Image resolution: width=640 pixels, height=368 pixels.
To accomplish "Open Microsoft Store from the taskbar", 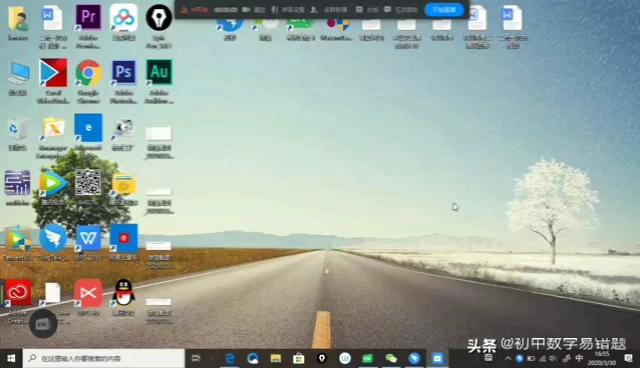I will 299,359.
